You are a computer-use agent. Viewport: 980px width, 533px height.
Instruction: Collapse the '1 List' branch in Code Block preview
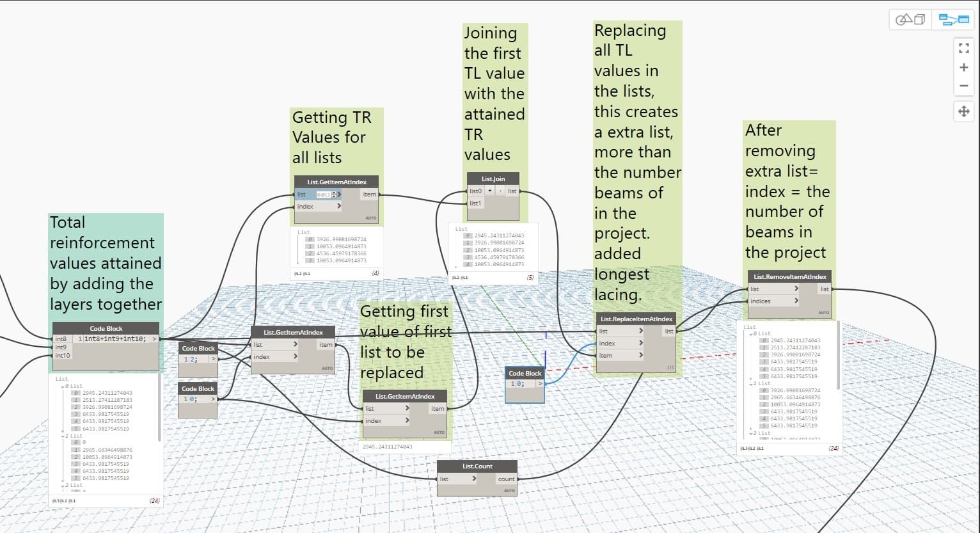63,436
